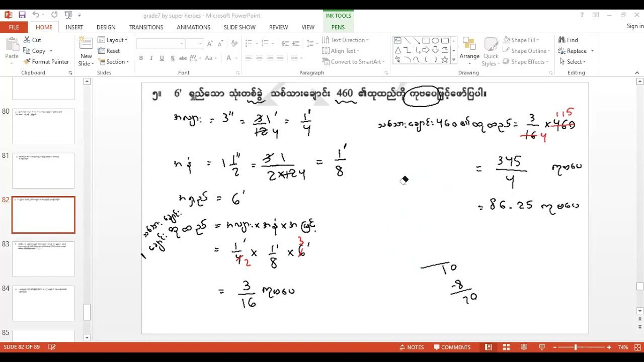Open Reading View icon in status bar
Image resolution: width=644 pixels, height=362 pixels.
524,347
